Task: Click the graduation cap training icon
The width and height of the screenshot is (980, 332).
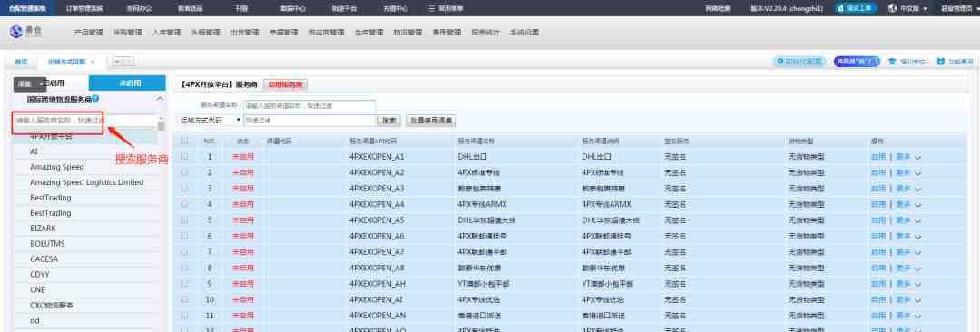Action: click(892, 62)
